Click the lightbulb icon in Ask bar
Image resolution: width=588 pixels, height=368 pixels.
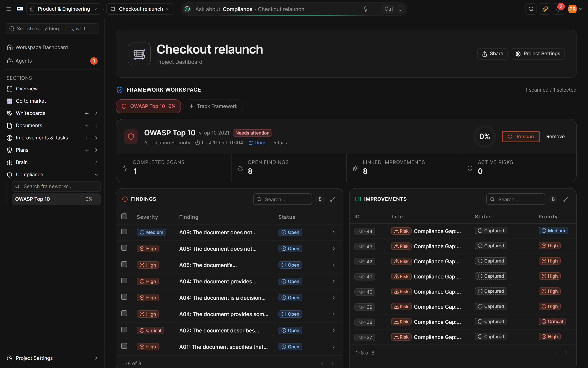(x=365, y=9)
